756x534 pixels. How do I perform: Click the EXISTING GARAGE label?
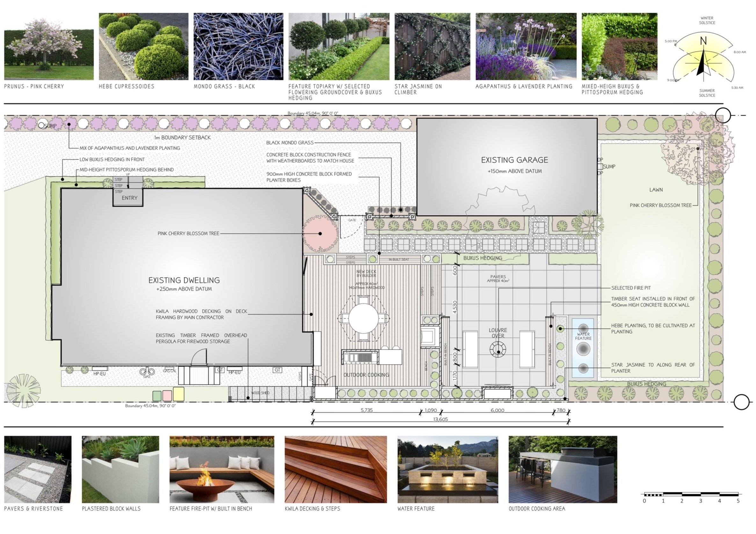(514, 160)
